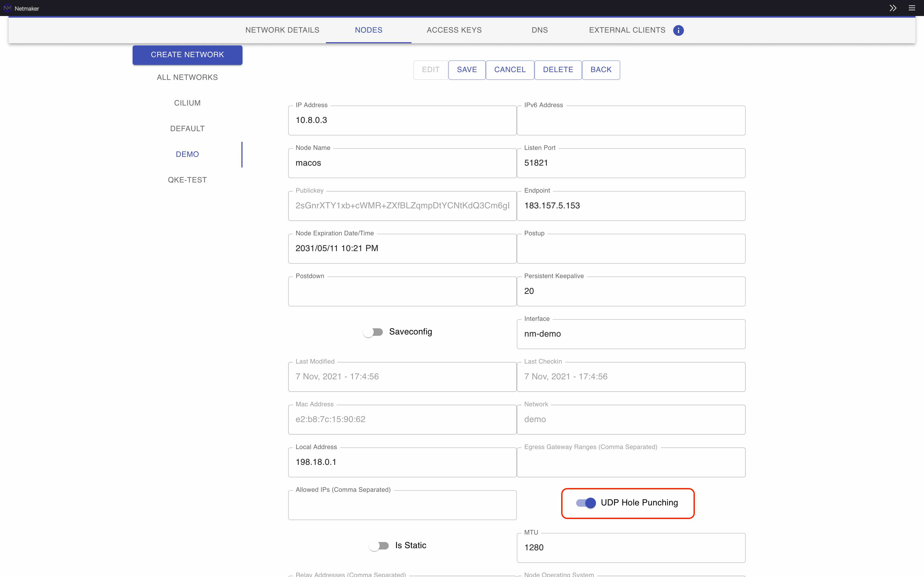The height and width of the screenshot is (577, 924).
Task: Click the double-arrow icon in the header
Action: [x=893, y=8]
